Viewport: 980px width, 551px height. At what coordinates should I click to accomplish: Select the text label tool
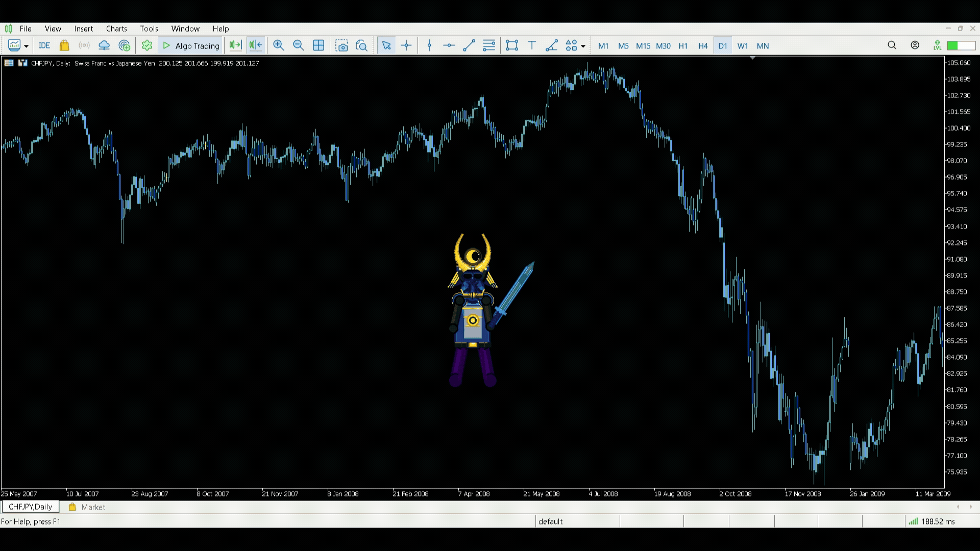[532, 46]
